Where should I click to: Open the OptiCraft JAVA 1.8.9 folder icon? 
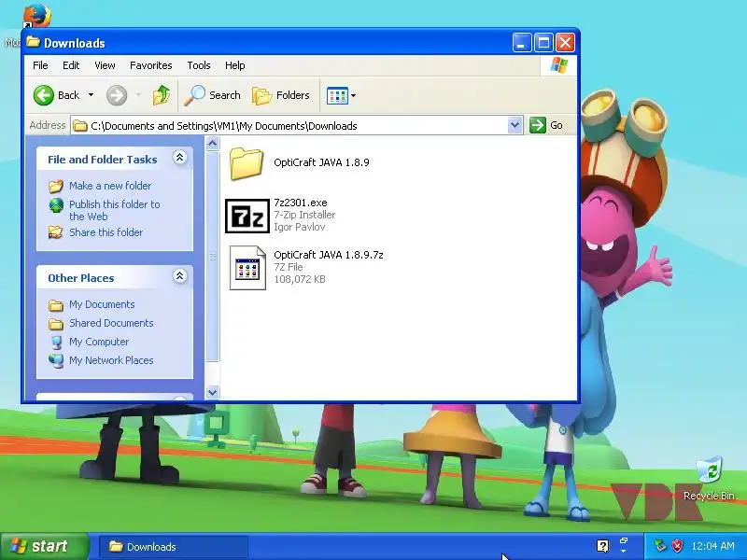247,163
